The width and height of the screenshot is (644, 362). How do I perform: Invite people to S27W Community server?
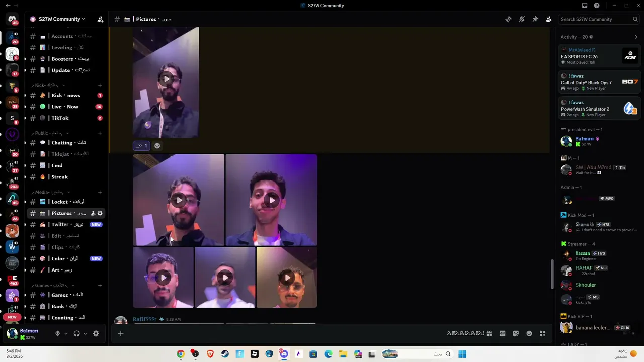pos(100,19)
